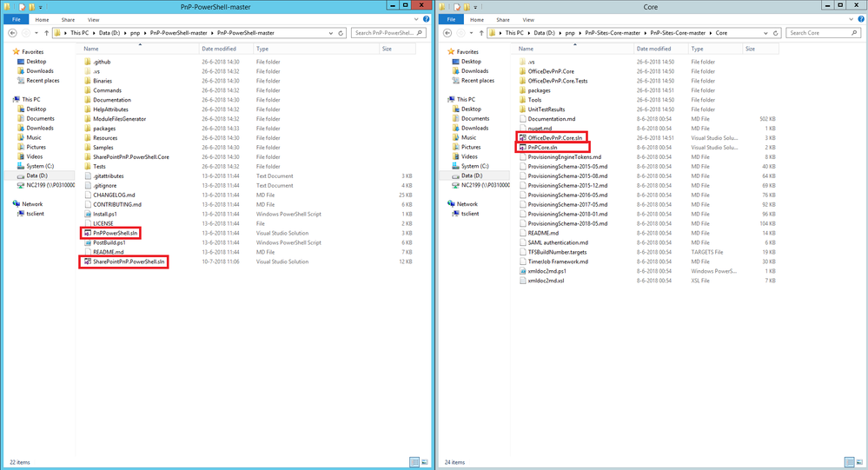Sort by Size column in the Core window
Screen dimensions: 868x470
(760, 49)
